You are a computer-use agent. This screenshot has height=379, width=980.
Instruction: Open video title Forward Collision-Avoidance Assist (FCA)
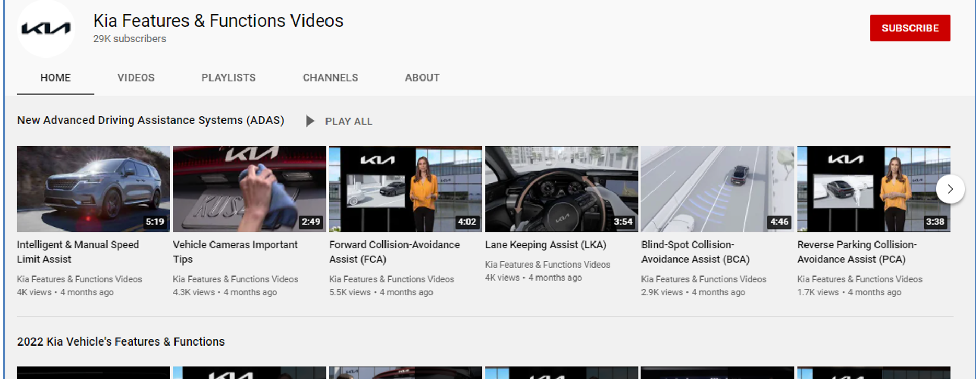[394, 252]
